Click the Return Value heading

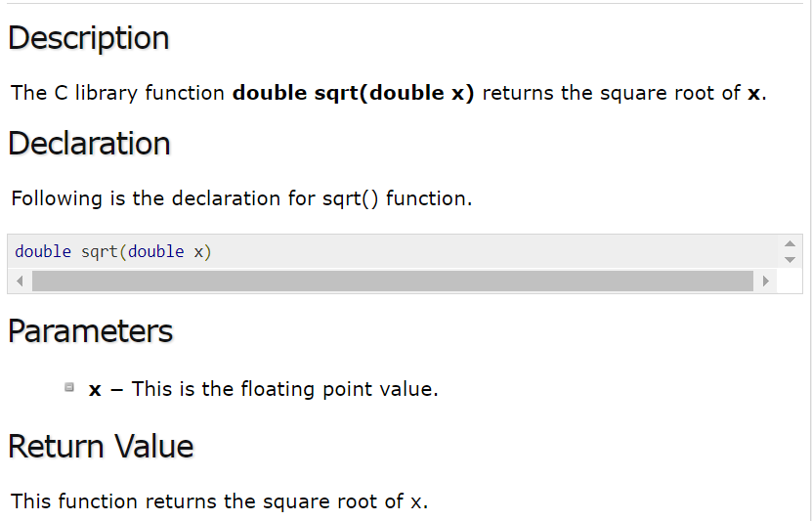[102, 447]
